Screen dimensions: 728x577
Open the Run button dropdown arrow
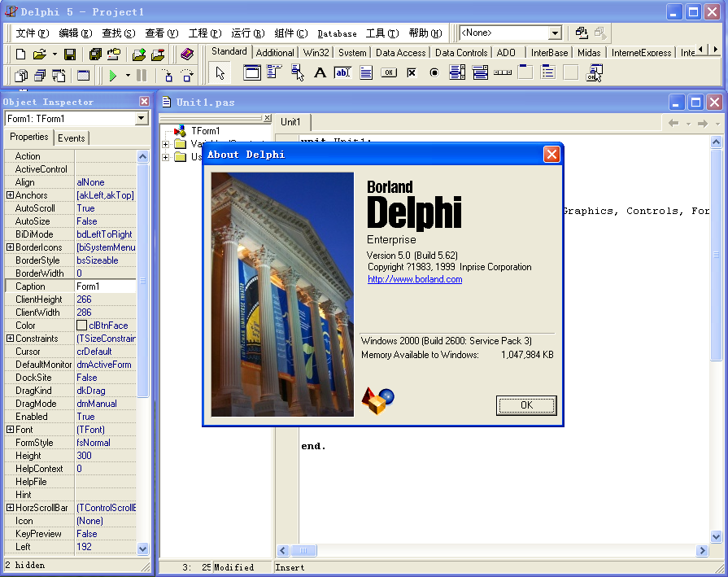(128, 75)
